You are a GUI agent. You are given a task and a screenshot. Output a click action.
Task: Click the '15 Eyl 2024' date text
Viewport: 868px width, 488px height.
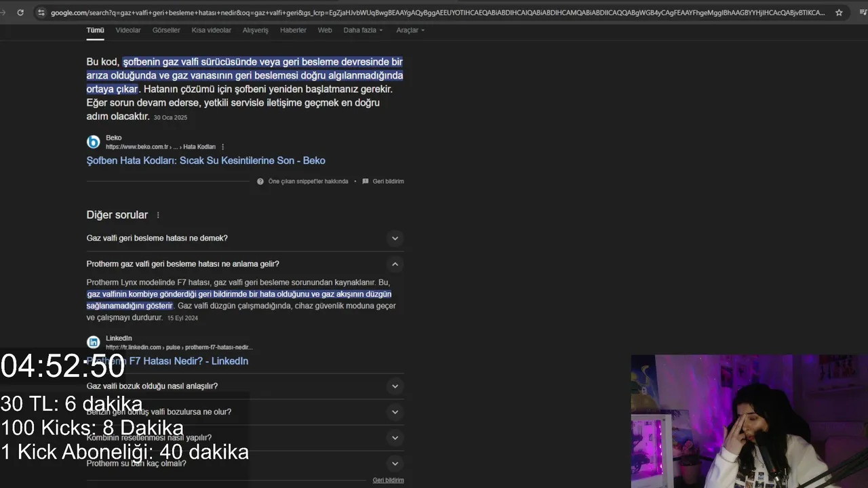(182, 318)
